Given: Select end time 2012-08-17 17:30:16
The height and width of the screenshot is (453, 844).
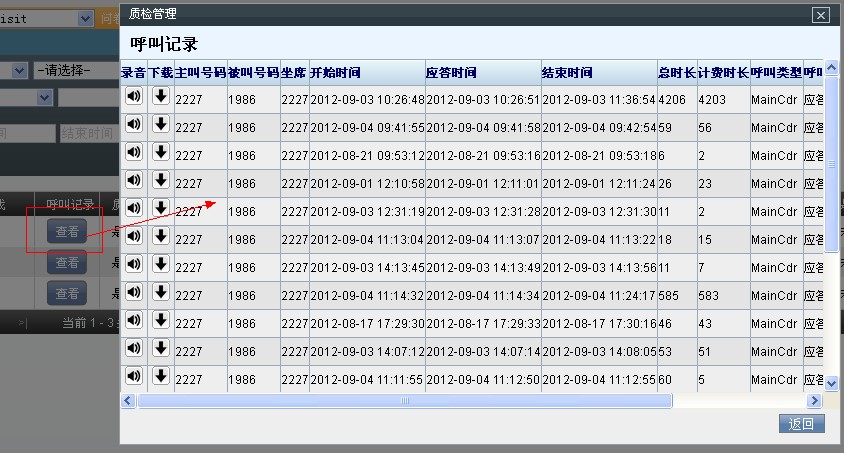Looking at the screenshot, I should click(599, 323).
